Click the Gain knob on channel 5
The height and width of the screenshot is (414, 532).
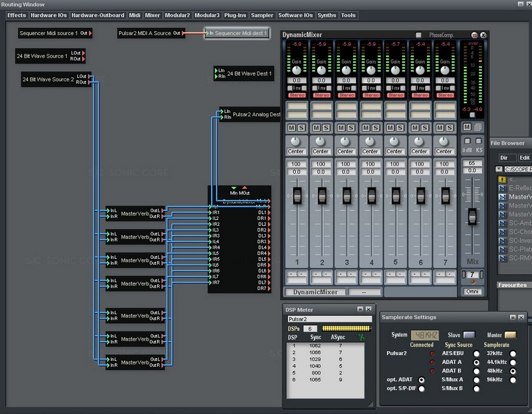[395, 70]
